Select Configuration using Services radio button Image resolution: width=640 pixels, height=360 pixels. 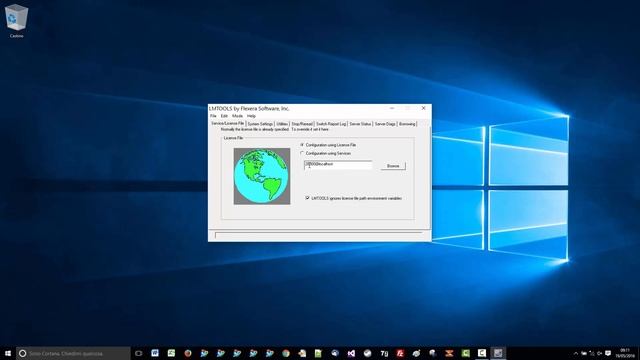click(302, 153)
